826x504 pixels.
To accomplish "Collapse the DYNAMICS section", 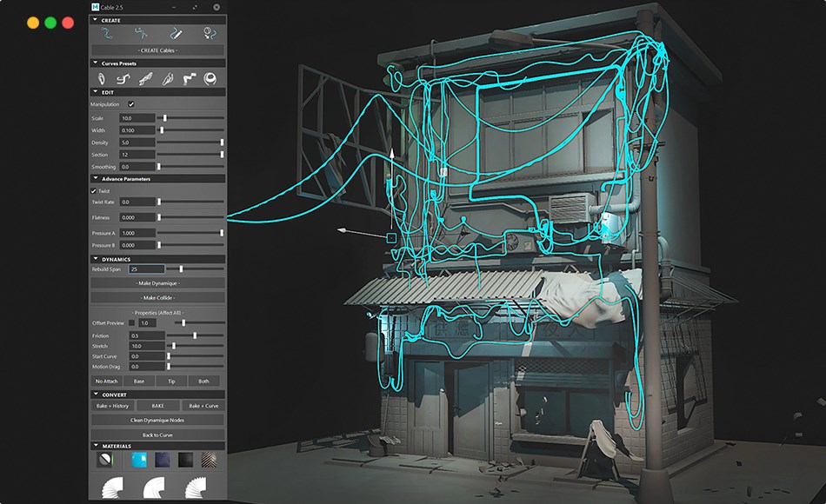I will click(x=94, y=258).
